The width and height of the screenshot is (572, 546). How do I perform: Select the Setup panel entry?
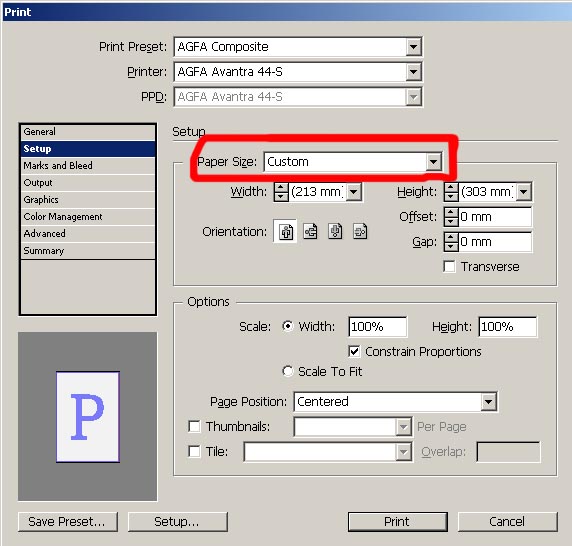tap(88, 149)
